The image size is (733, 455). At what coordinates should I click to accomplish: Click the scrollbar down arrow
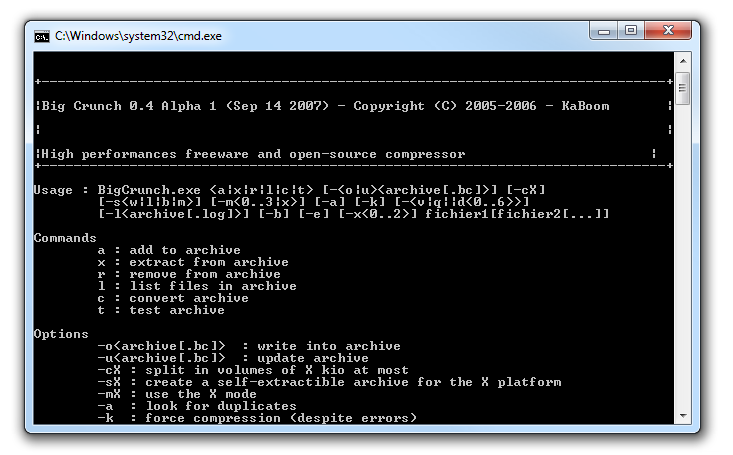click(683, 416)
